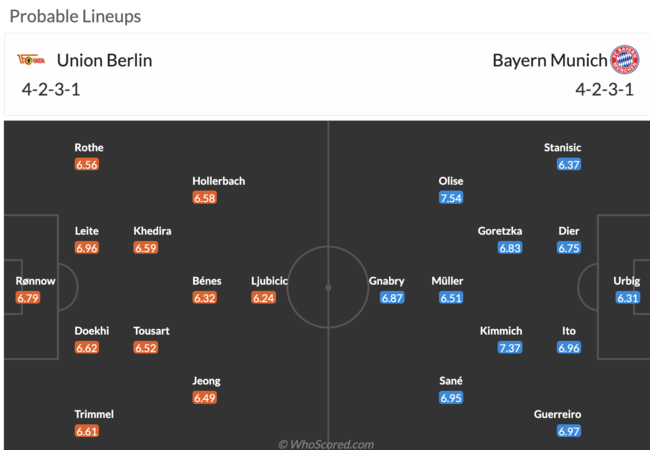Click Rønnow's 6.79 rating badge

pyautogui.click(x=28, y=298)
